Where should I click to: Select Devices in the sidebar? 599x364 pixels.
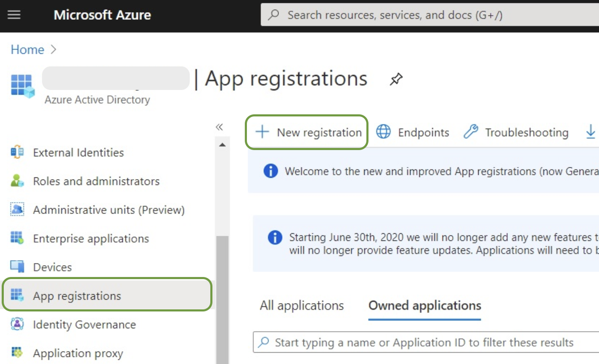pyautogui.click(x=52, y=267)
